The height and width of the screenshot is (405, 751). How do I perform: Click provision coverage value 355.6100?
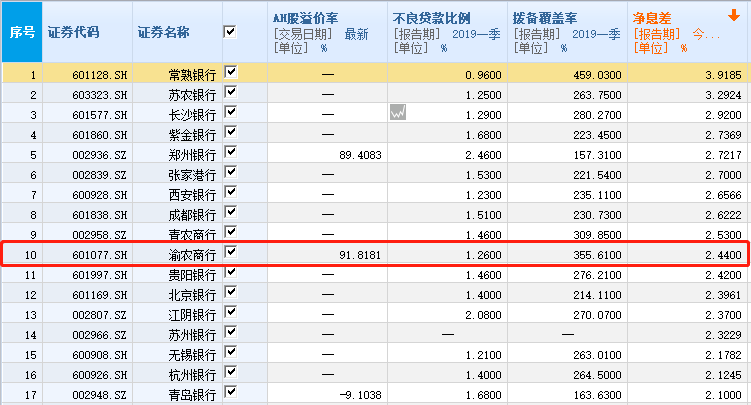(597, 255)
